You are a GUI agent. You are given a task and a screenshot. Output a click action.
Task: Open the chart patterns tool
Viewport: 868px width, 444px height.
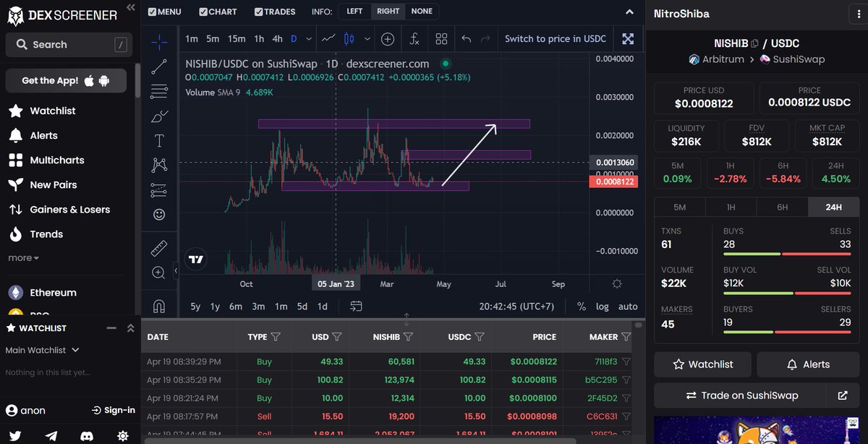coord(159,166)
